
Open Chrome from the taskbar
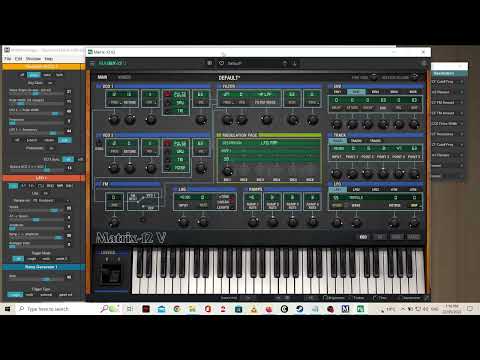tap(177, 309)
